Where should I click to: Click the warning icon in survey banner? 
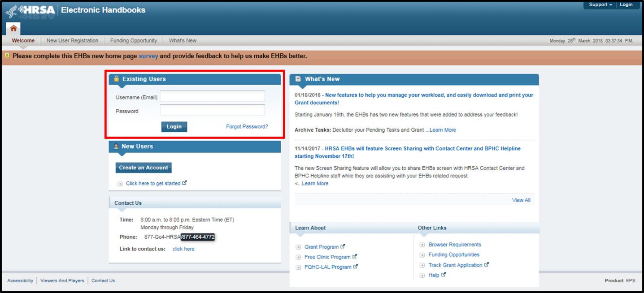[7, 56]
